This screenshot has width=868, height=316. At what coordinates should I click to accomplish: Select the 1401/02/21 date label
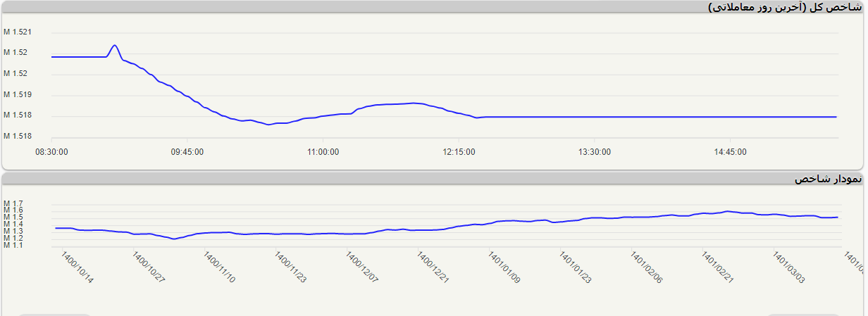[x=718, y=267]
